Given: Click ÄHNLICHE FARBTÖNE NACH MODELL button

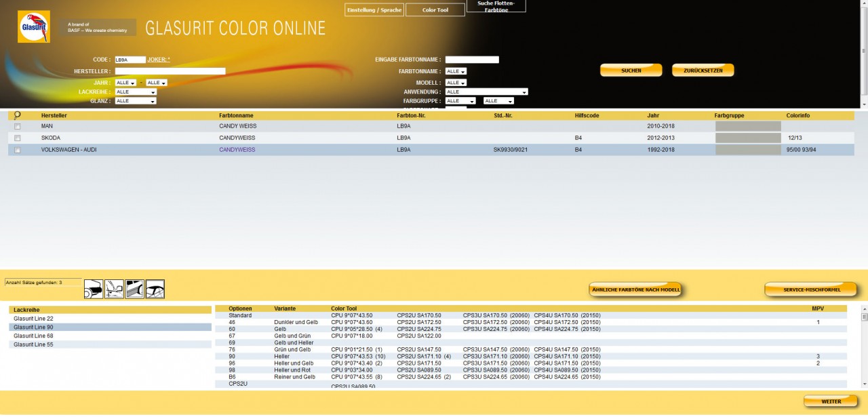Looking at the screenshot, I should (x=635, y=290).
